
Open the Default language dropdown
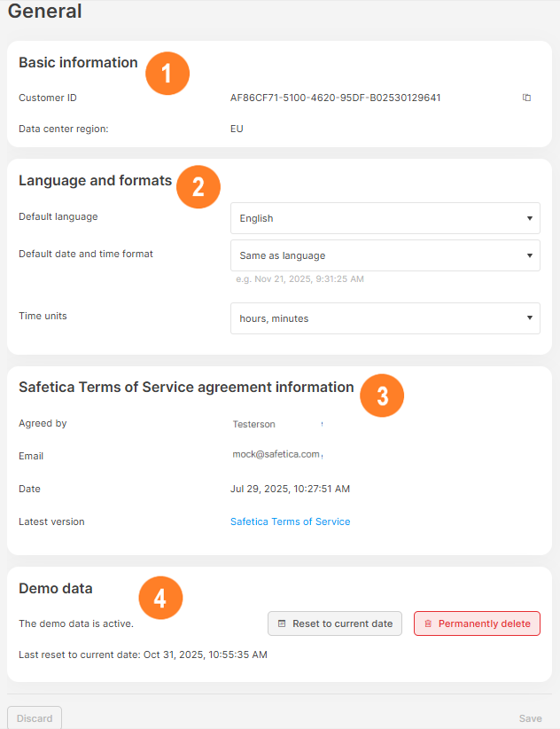click(x=385, y=218)
